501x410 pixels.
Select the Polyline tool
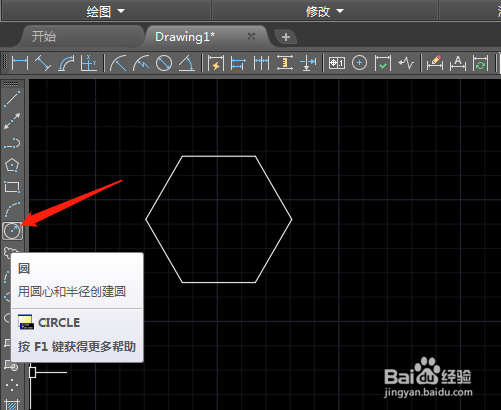tap(12, 143)
